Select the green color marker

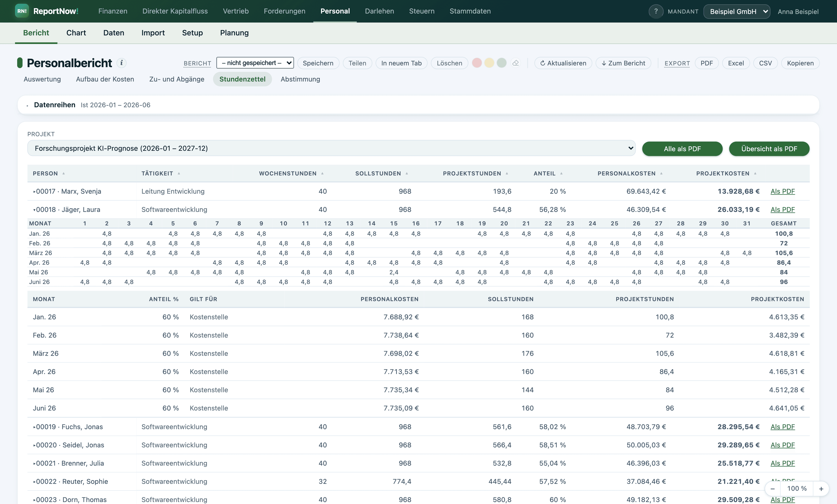point(501,63)
